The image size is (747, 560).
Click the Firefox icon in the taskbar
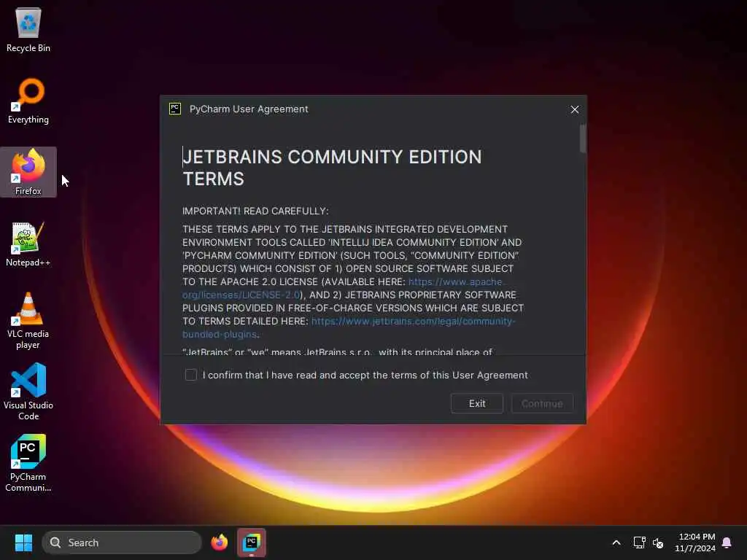tap(219, 542)
